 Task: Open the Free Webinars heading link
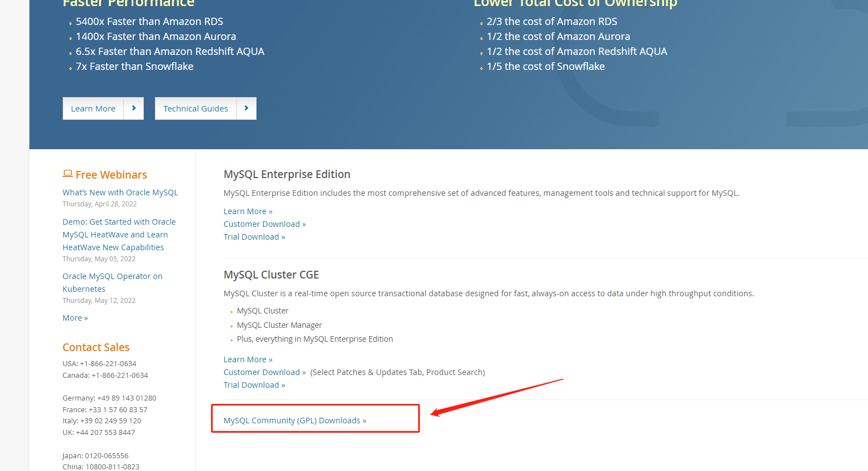[111, 175]
